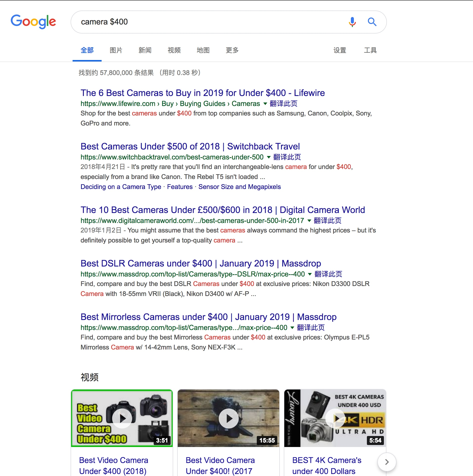The image size is (473, 476).
Task: Expand dropdown arrow beside Massdrop Mirrorless URL
Action: pyautogui.click(x=292, y=328)
